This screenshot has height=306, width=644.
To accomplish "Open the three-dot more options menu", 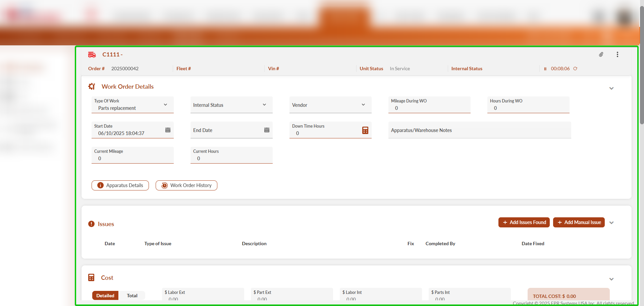I will pyautogui.click(x=617, y=54).
